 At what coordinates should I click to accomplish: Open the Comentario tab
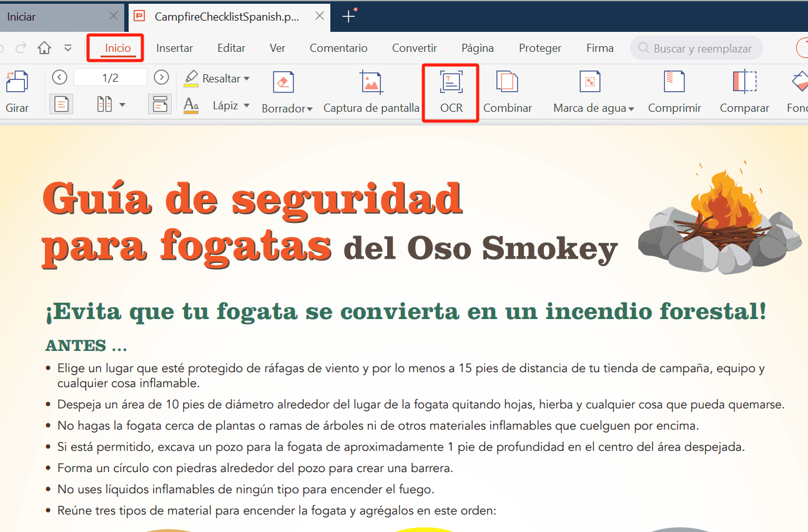[338, 47]
